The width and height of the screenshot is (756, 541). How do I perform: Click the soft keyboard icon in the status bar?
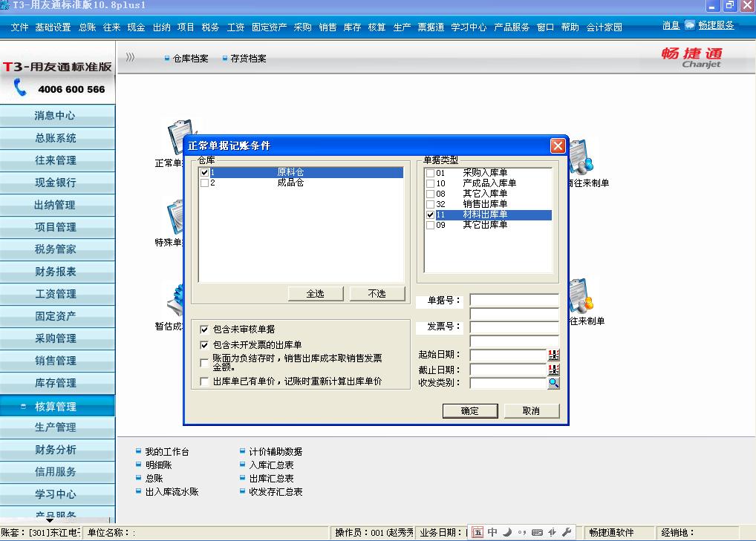pyautogui.click(x=536, y=531)
